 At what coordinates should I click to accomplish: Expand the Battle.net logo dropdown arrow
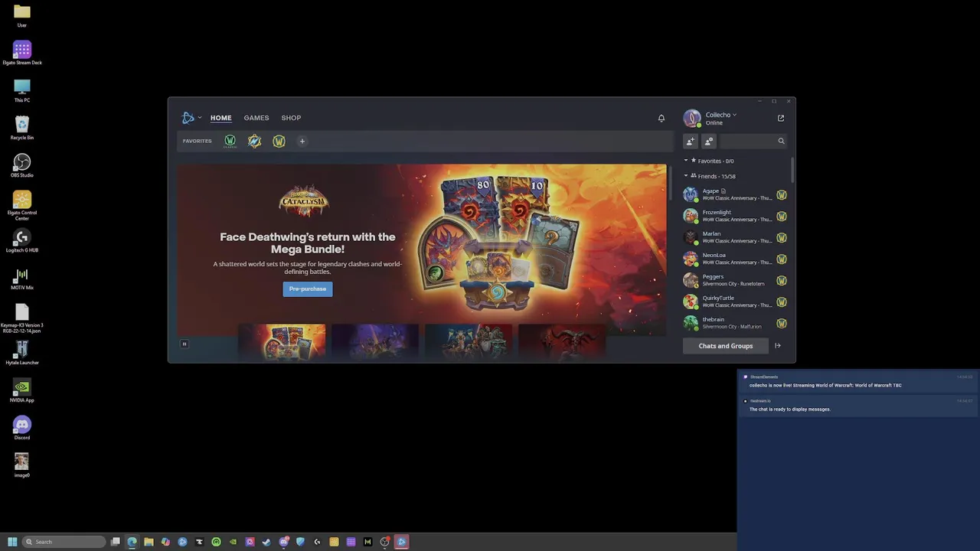[x=200, y=118]
